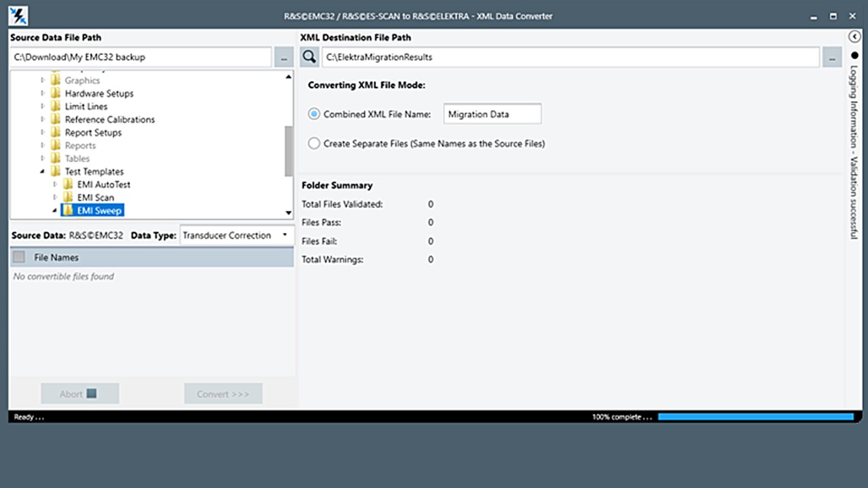The height and width of the screenshot is (488, 868).
Task: Click the EMI AutoTest folder icon
Action: click(68, 184)
